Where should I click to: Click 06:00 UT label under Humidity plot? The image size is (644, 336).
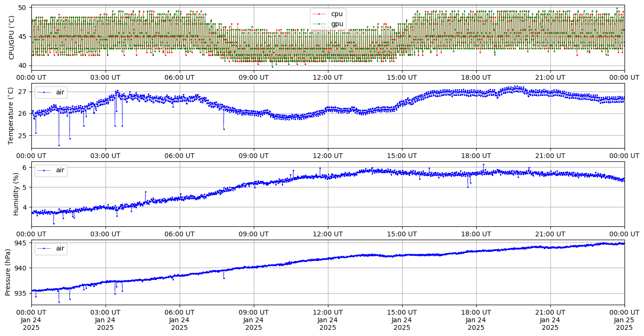180,234
